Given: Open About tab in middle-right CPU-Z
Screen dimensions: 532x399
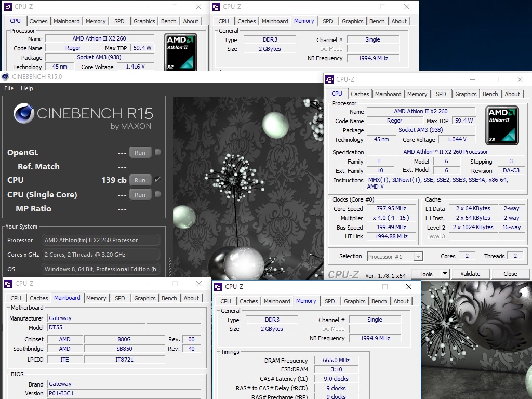Looking at the screenshot, I should pyautogui.click(x=512, y=94).
